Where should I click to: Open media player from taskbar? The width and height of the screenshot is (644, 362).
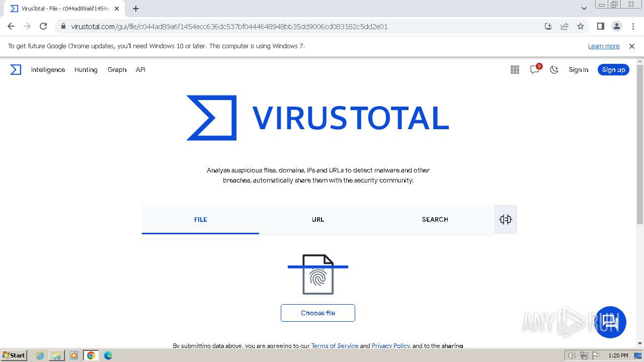coord(74,355)
